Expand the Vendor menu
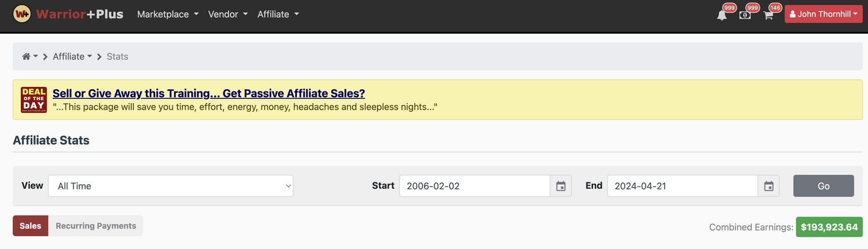 pyautogui.click(x=228, y=14)
